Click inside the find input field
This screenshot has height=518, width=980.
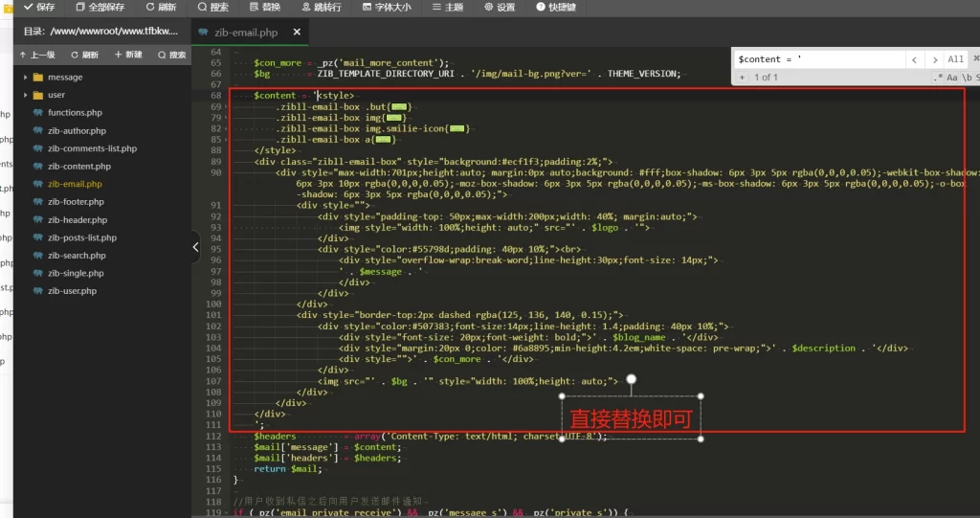[x=818, y=59]
